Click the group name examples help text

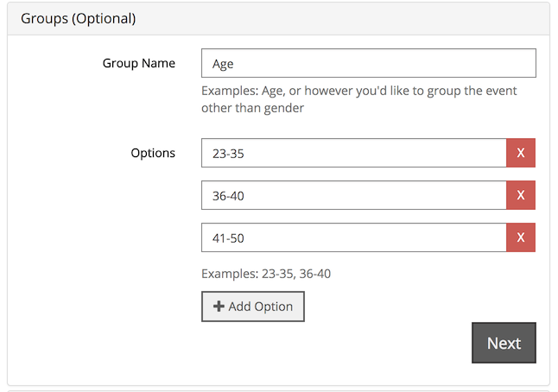(x=358, y=98)
